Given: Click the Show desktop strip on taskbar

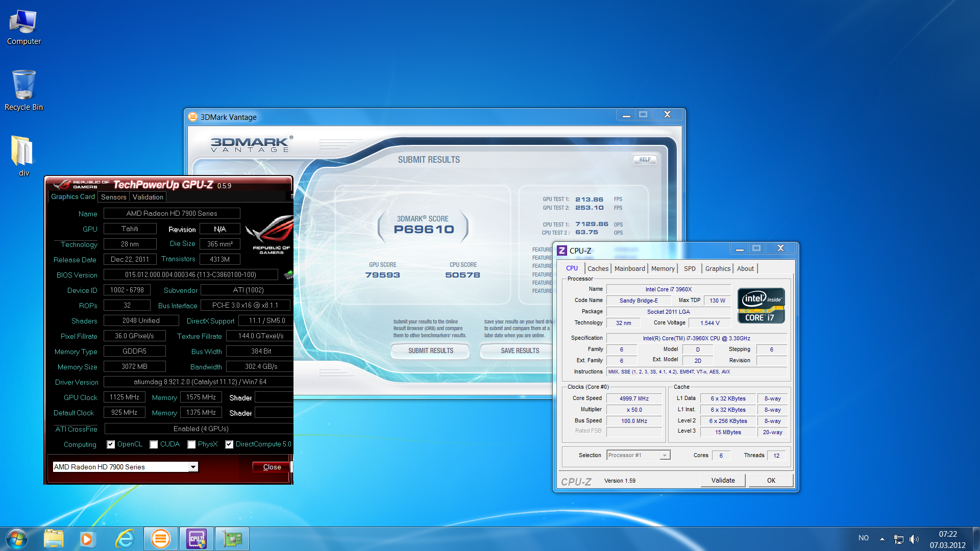Looking at the screenshot, I should pos(976,539).
